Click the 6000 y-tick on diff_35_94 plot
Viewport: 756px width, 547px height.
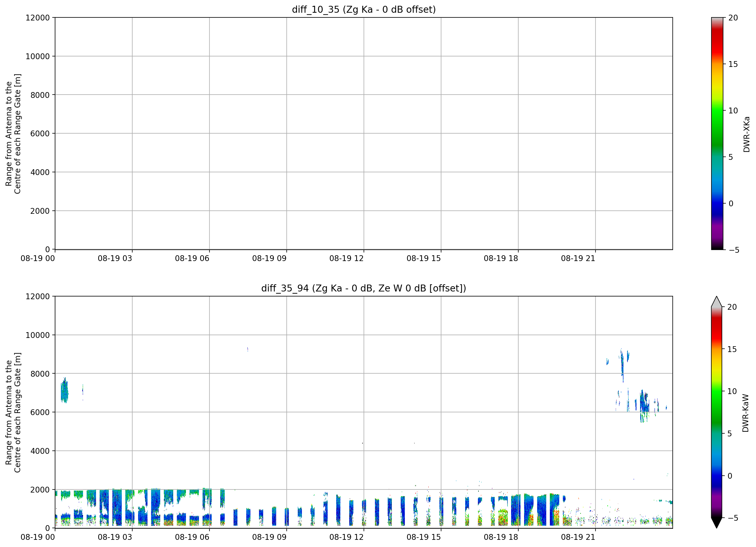pos(40,412)
